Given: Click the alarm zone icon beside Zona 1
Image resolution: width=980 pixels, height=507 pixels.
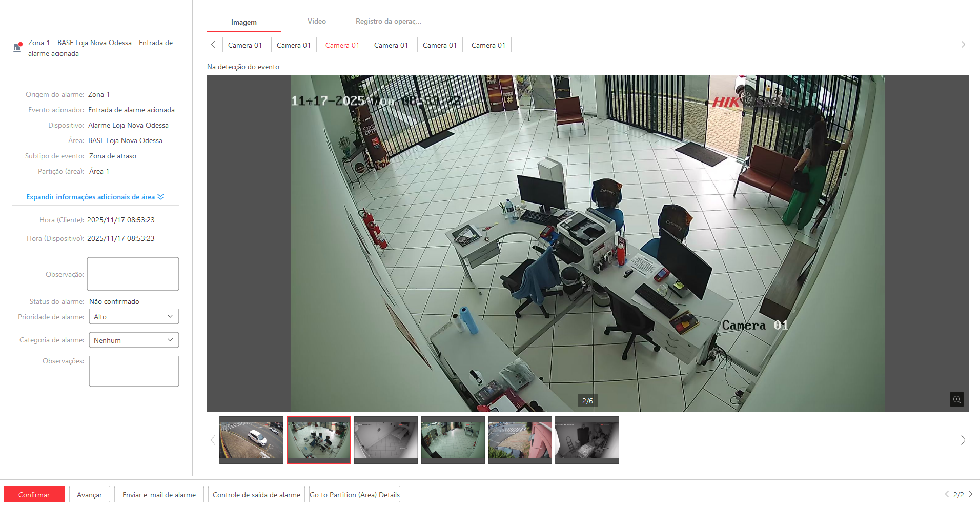Looking at the screenshot, I should pos(17,47).
